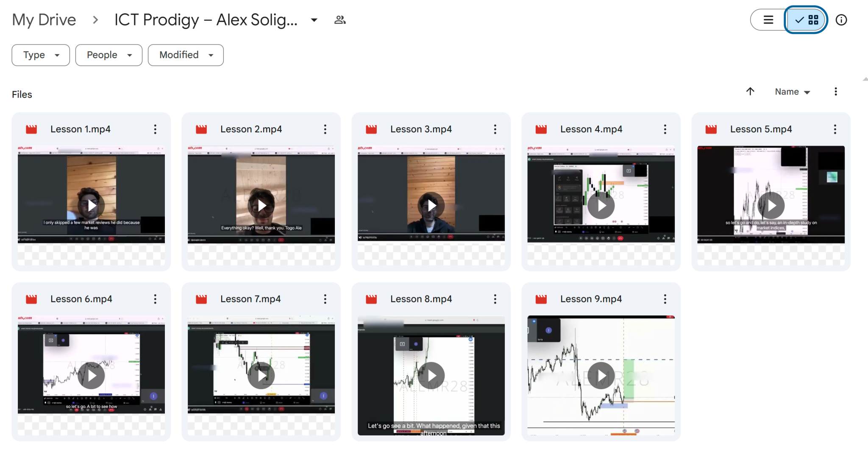Click the shared folder people icon
The width and height of the screenshot is (868, 449).
[340, 20]
